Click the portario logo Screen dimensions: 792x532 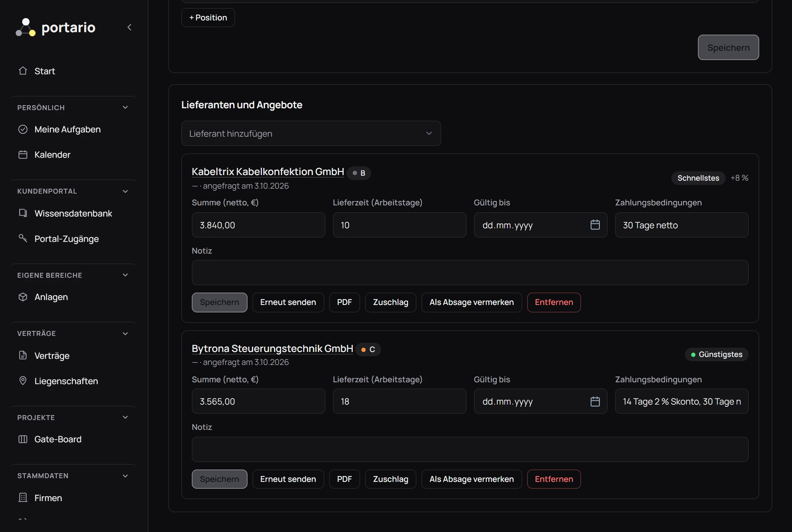[56, 28]
